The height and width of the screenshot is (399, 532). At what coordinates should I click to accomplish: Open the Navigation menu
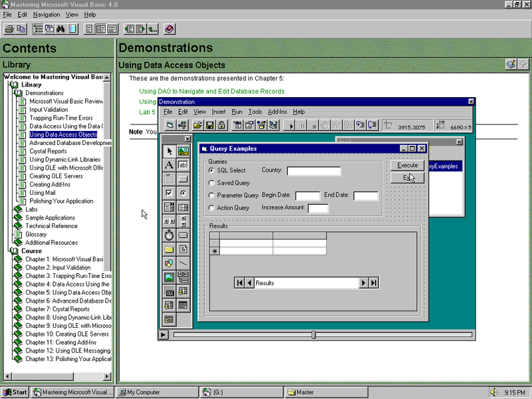(47, 15)
